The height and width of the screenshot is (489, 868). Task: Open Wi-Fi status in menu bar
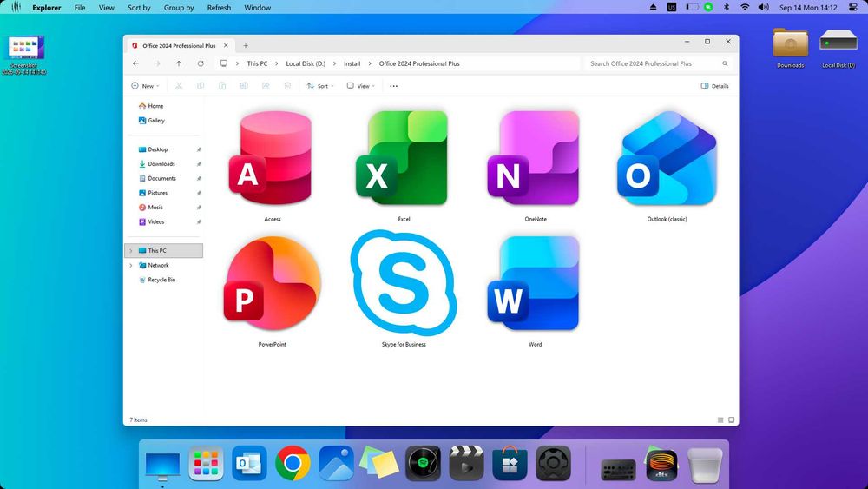745,7
